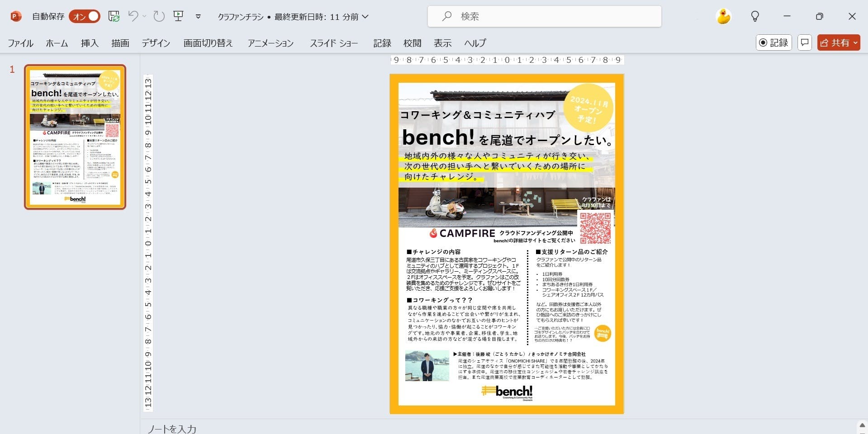
Task: Open the 表示 tab
Action: [x=443, y=43]
